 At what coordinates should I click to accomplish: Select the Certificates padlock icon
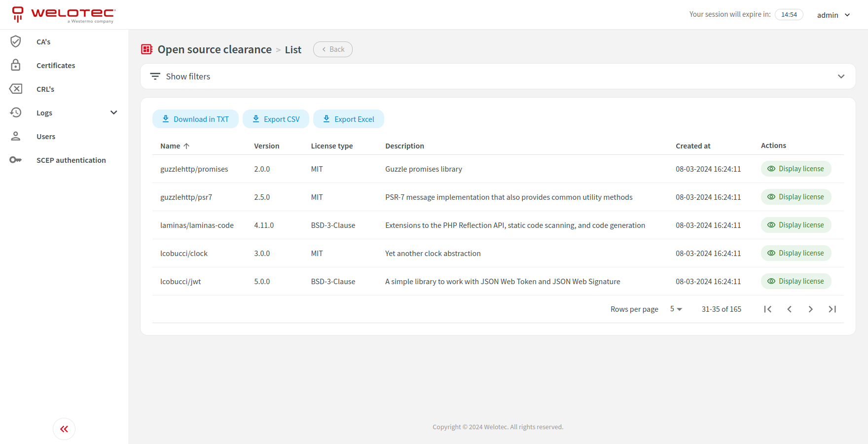point(15,65)
